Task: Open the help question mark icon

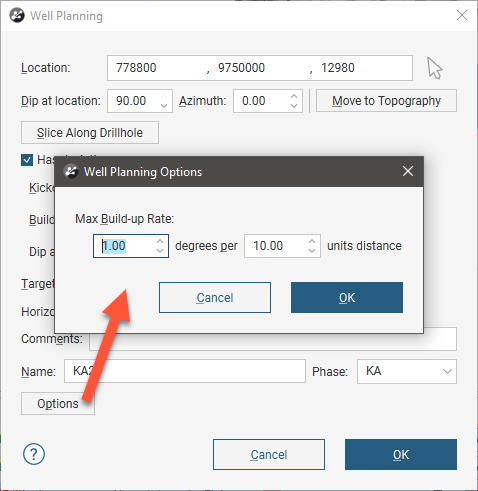Action: 34,454
